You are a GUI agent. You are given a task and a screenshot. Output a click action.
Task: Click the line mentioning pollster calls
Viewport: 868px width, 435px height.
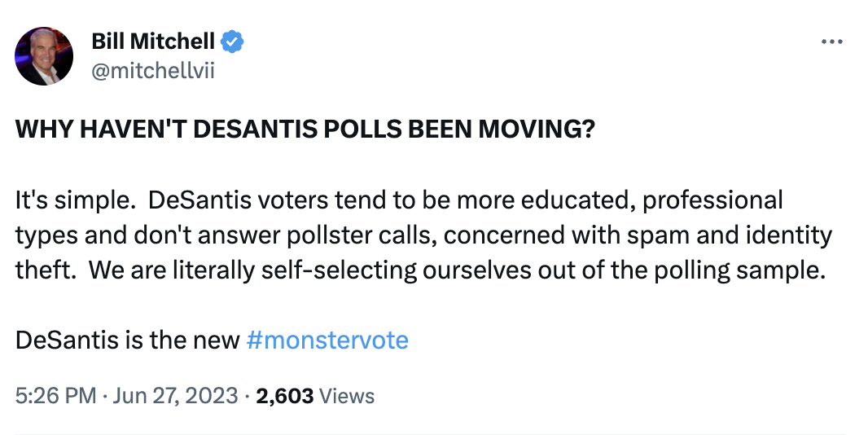click(x=423, y=235)
